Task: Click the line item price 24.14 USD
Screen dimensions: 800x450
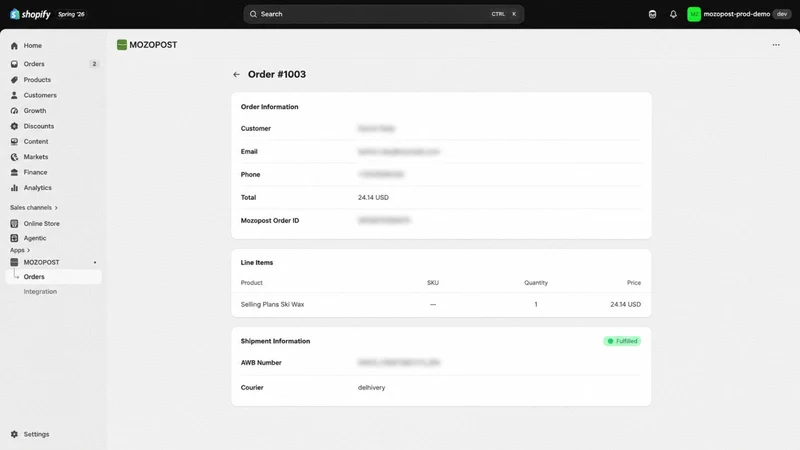Action: 626,304
